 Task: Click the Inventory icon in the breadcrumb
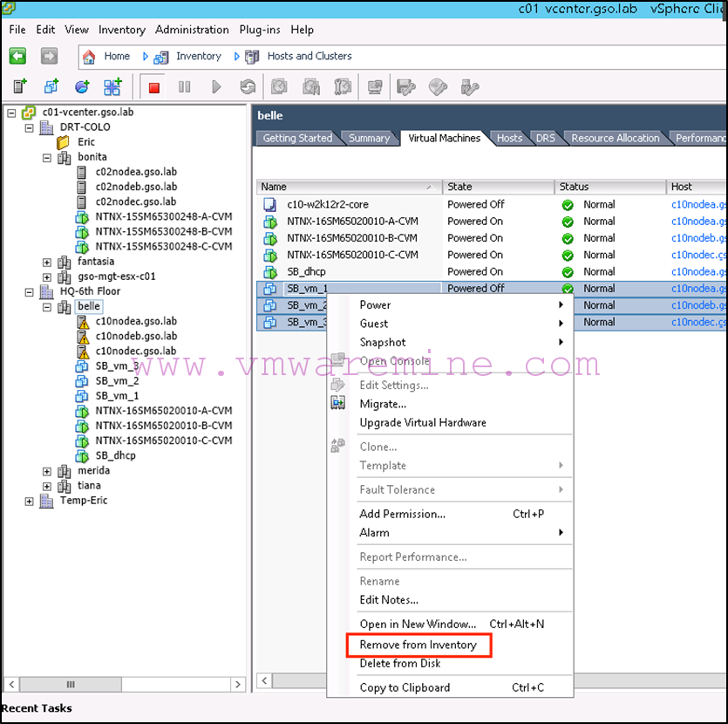coord(161,57)
